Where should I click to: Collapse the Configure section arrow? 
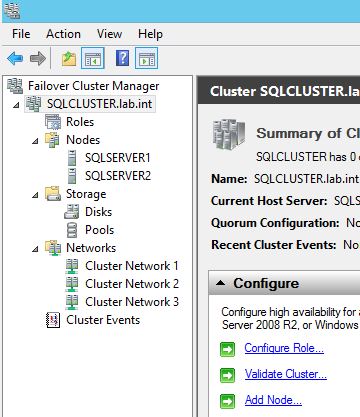[x=220, y=283]
